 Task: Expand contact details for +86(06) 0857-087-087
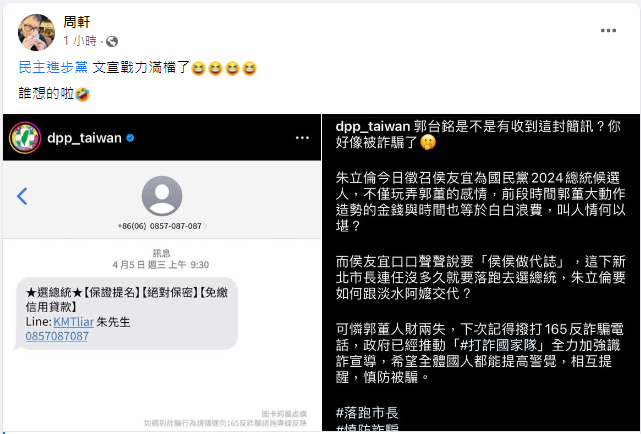click(x=162, y=226)
